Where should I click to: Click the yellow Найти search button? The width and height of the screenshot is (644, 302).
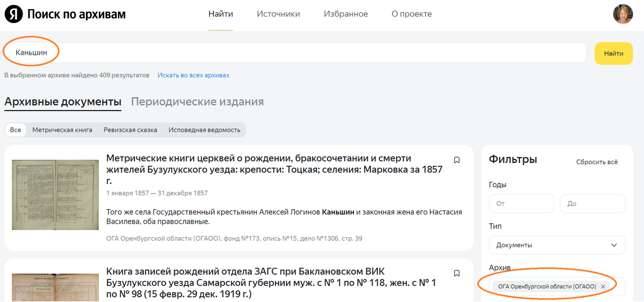click(613, 53)
